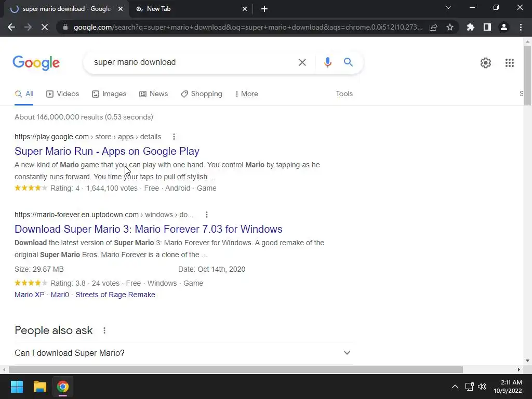Click the Chrome taskbar icon
This screenshot has height=399, width=532.
63,387
